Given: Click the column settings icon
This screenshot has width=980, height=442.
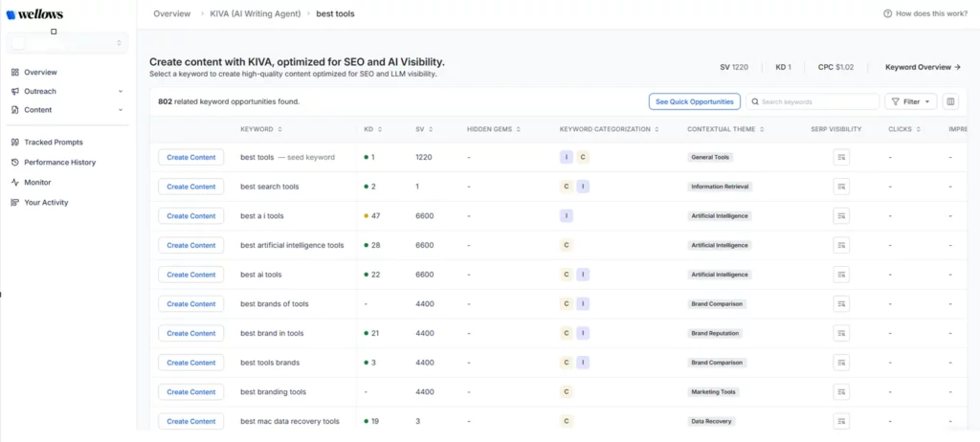Looking at the screenshot, I should 950,101.
